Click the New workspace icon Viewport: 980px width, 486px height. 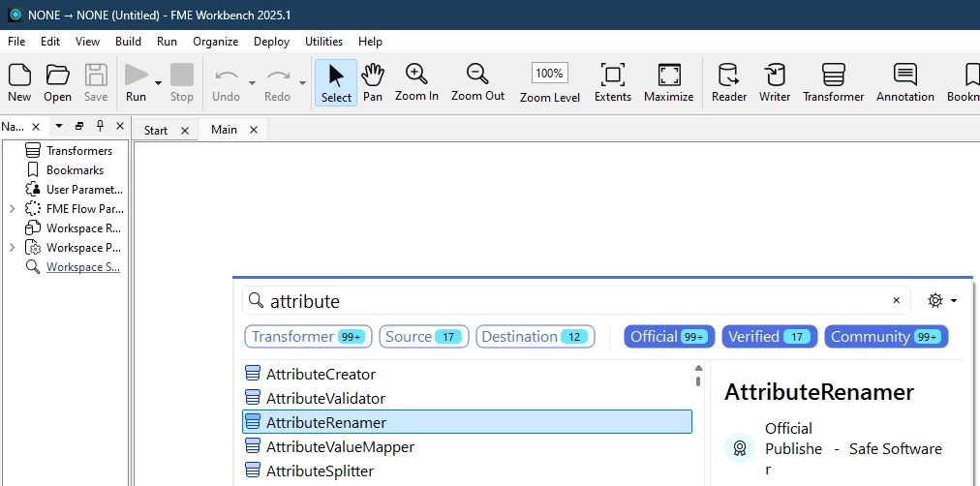(19, 75)
